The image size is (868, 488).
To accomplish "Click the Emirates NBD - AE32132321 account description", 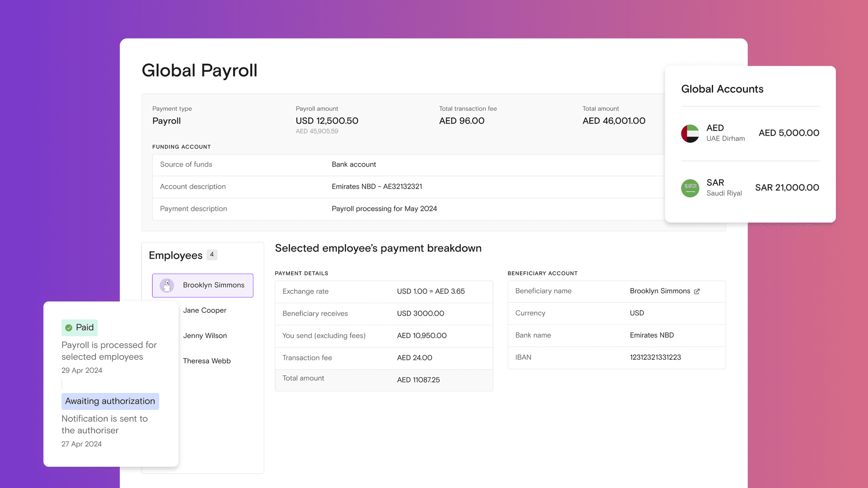I will pyautogui.click(x=377, y=187).
